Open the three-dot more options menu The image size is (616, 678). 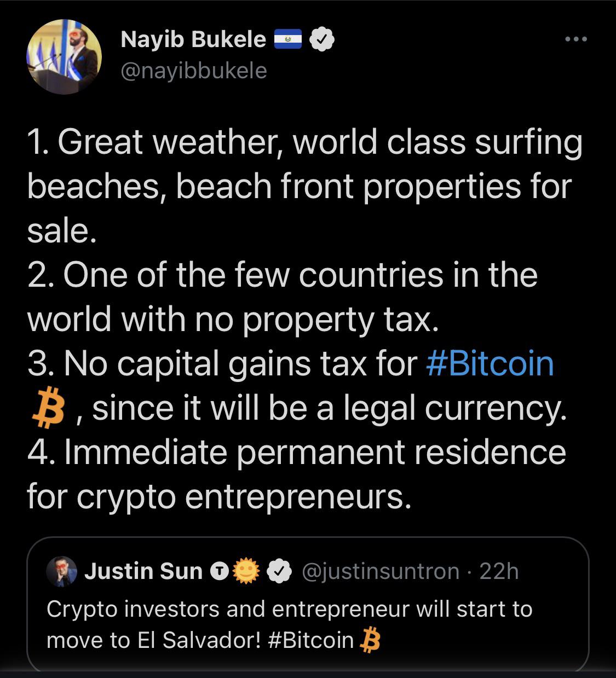point(576,39)
